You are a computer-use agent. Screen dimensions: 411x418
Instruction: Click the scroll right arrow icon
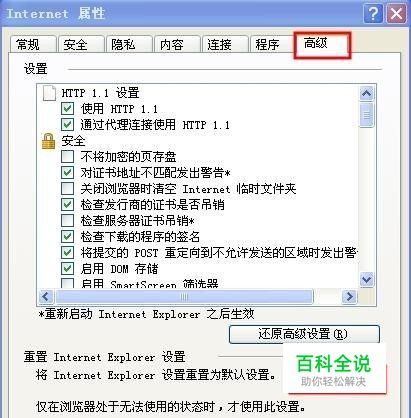tap(349, 296)
